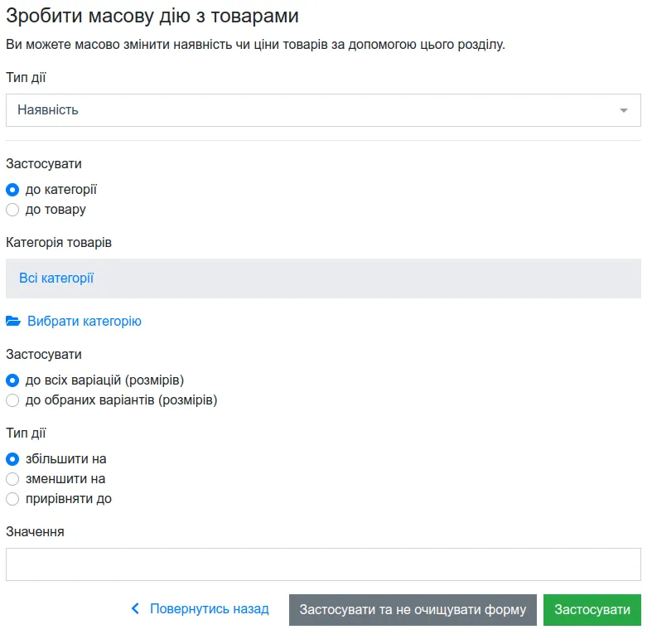Open the folder icon next to Вибрати категорію
This screenshot has width=652, height=644.
(13, 321)
